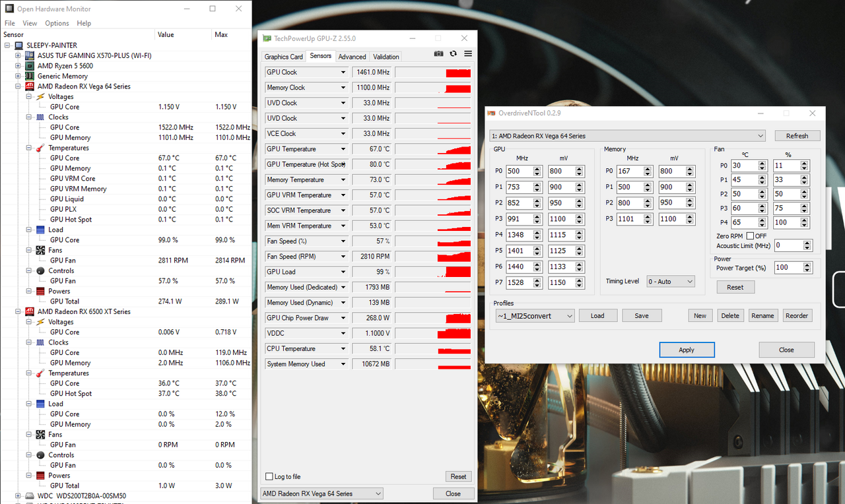The image size is (845, 504).
Task: Click the Apply button
Action: 687,350
